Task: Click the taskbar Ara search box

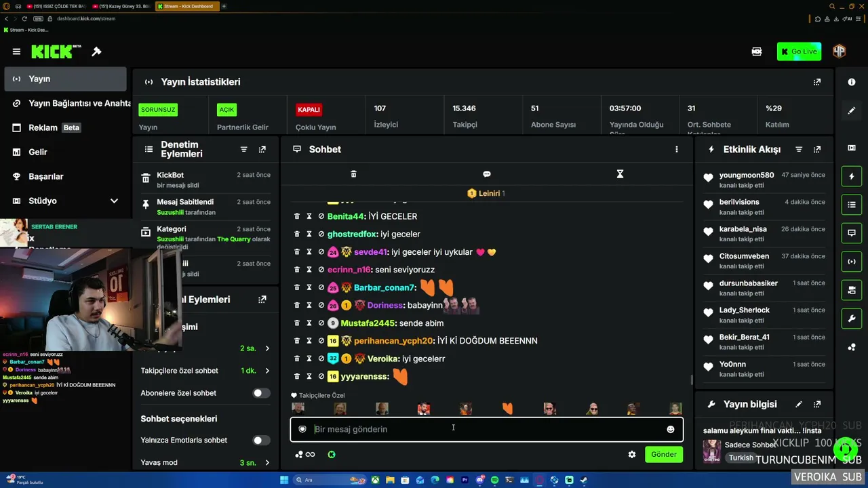Action: 328,480
